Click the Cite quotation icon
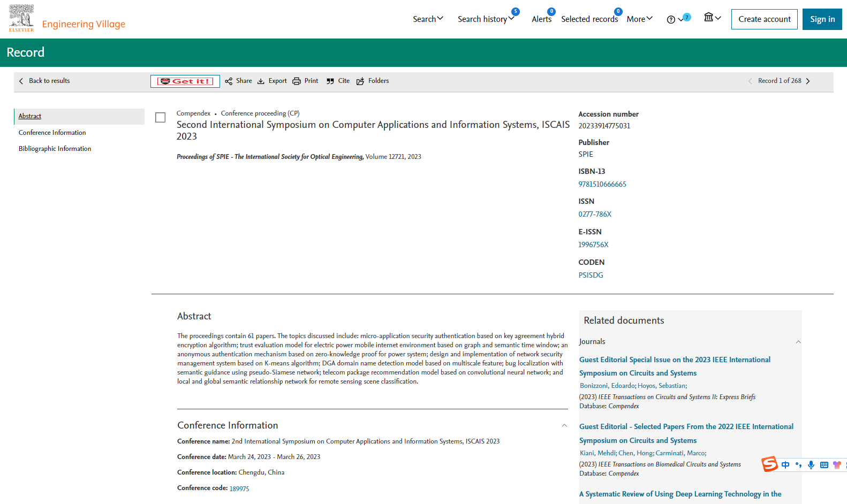This screenshot has height=504, width=847. pyautogui.click(x=330, y=81)
